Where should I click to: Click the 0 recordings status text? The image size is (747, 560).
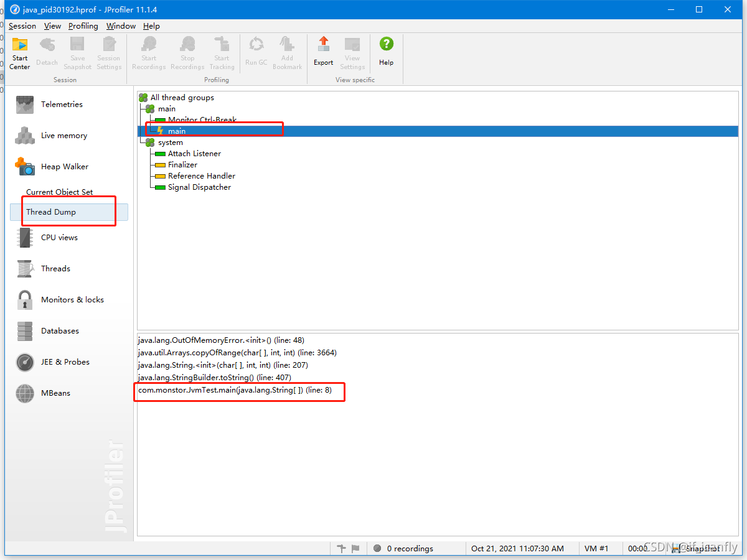[x=410, y=549]
